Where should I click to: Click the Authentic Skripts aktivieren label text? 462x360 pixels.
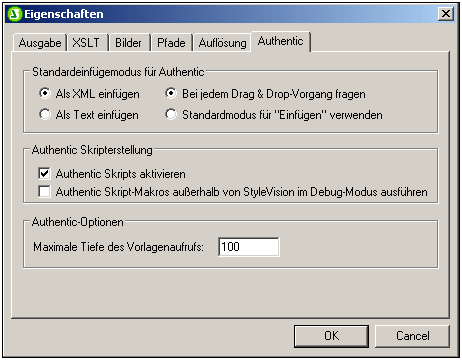pos(121,174)
